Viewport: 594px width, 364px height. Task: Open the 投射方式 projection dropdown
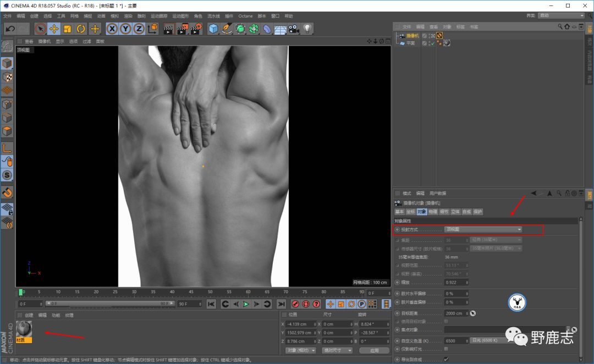[483, 229]
